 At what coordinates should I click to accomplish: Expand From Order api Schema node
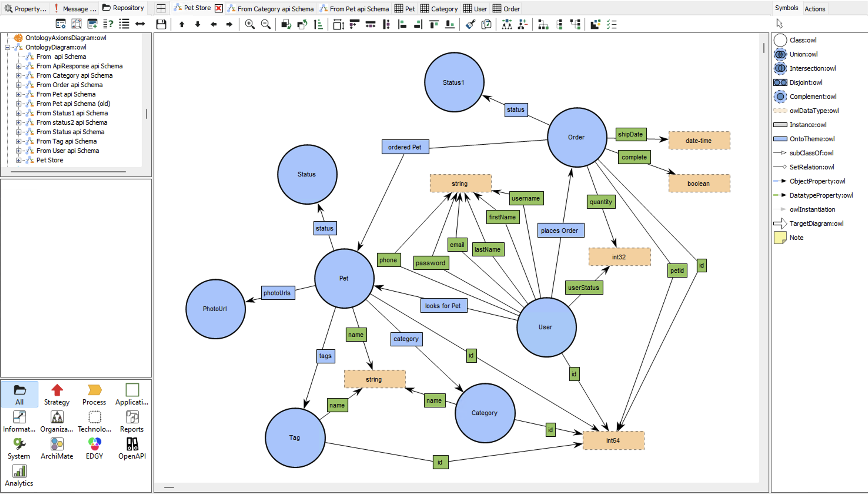[x=19, y=85]
